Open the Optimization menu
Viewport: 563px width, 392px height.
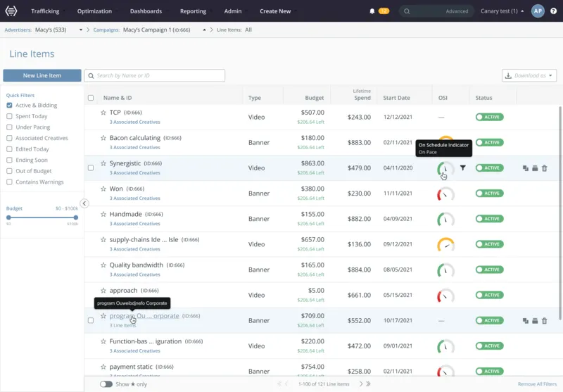pyautogui.click(x=94, y=11)
